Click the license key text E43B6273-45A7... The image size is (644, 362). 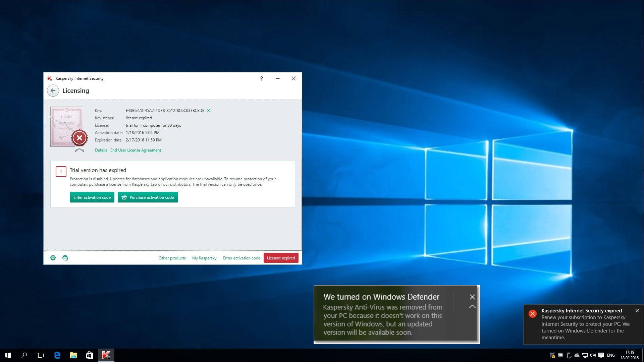tap(165, 111)
